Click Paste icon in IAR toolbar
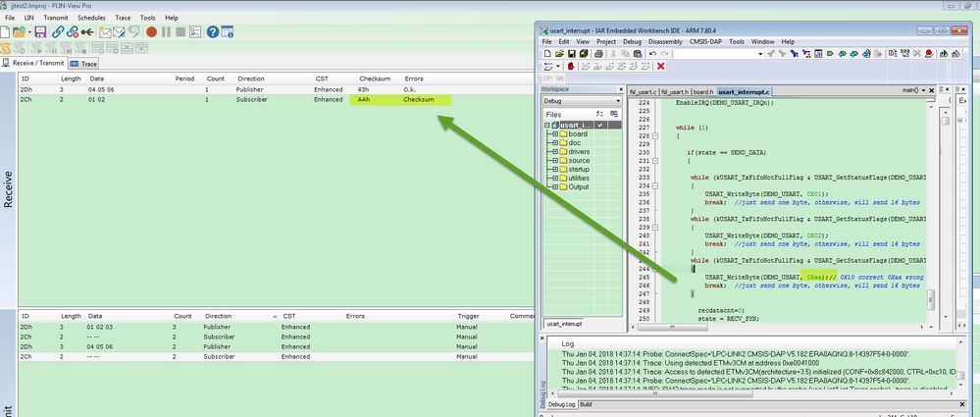Image resolution: width=980 pixels, height=417 pixels. 638,54
